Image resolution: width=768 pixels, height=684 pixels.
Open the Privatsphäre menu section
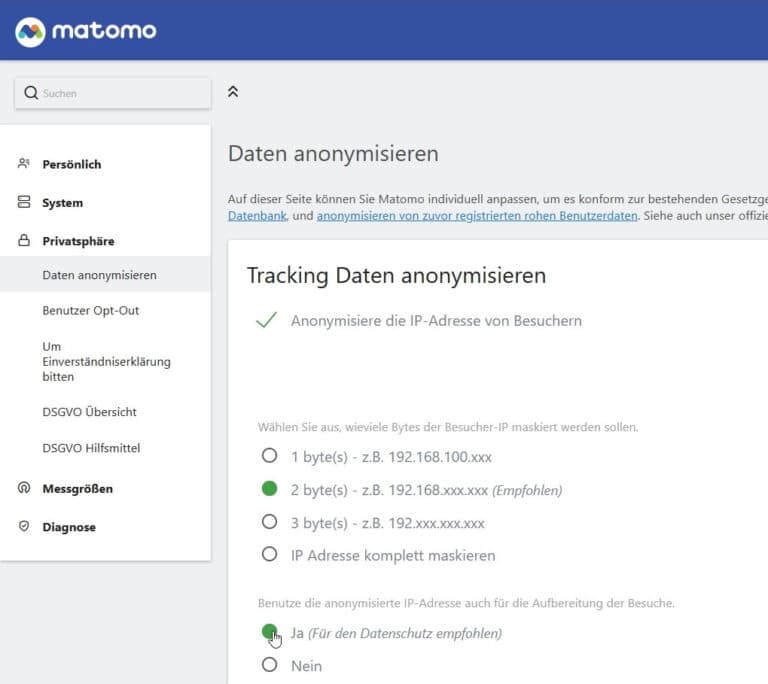click(x=78, y=241)
